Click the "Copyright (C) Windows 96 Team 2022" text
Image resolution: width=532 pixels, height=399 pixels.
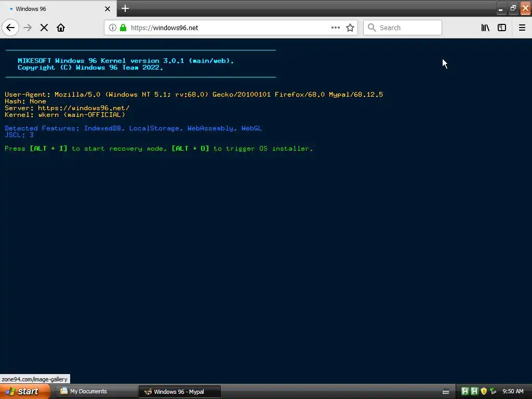click(x=90, y=68)
